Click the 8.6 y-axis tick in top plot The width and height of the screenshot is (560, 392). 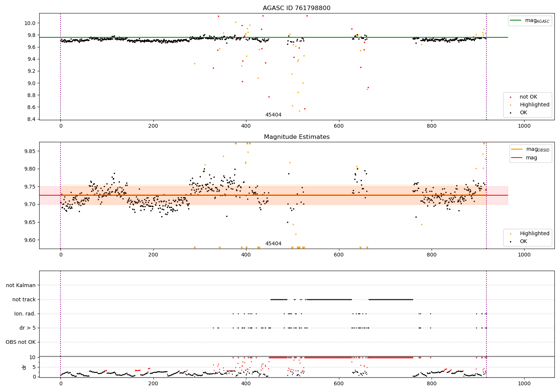coord(31,107)
